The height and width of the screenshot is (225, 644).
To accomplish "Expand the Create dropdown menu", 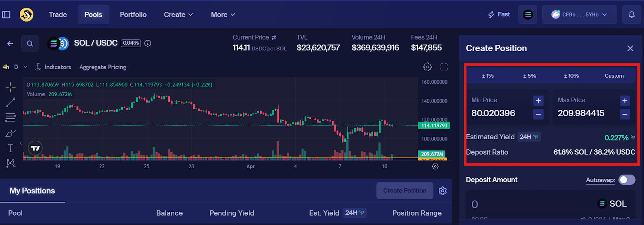I will coord(178,14).
